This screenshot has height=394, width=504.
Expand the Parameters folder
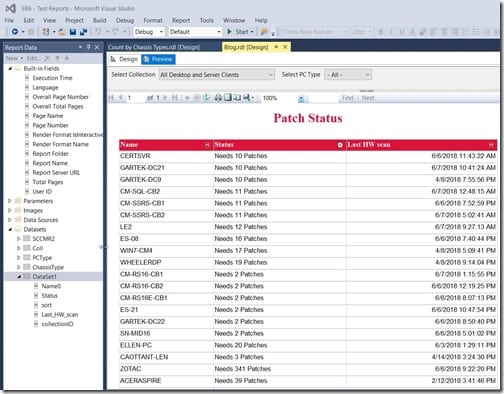click(10, 201)
